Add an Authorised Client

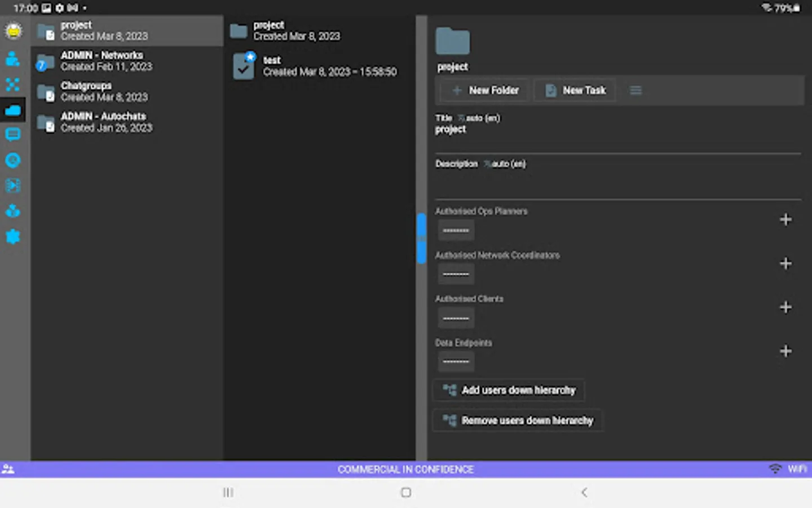pyautogui.click(x=785, y=308)
